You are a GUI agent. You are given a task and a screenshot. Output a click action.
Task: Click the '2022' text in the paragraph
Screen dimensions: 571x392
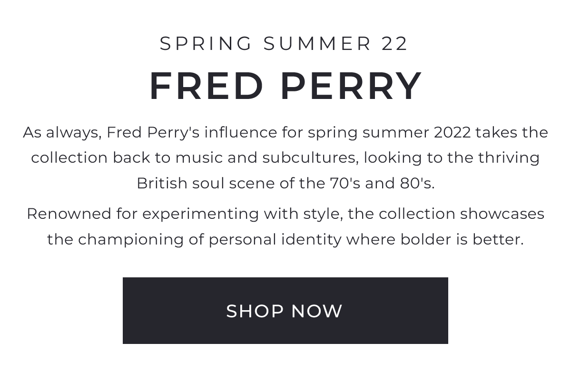453,132
